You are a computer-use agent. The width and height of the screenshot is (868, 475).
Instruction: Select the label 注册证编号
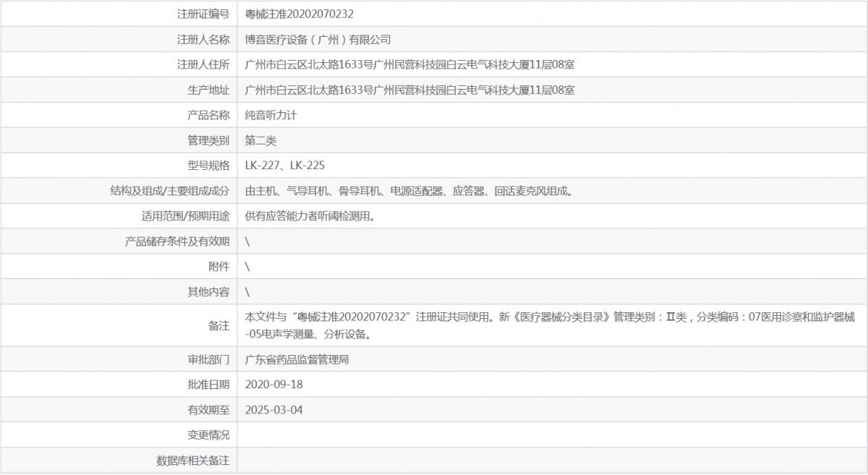coord(203,14)
